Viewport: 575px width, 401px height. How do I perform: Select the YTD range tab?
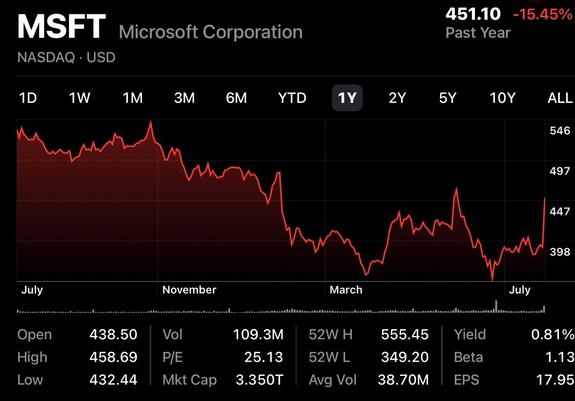[x=292, y=98]
